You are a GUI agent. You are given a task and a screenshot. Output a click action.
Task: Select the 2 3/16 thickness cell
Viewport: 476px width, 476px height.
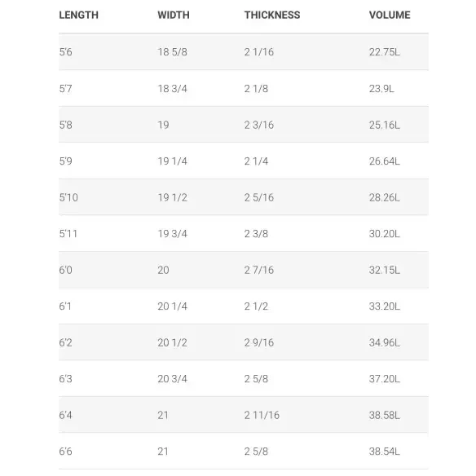[259, 125]
